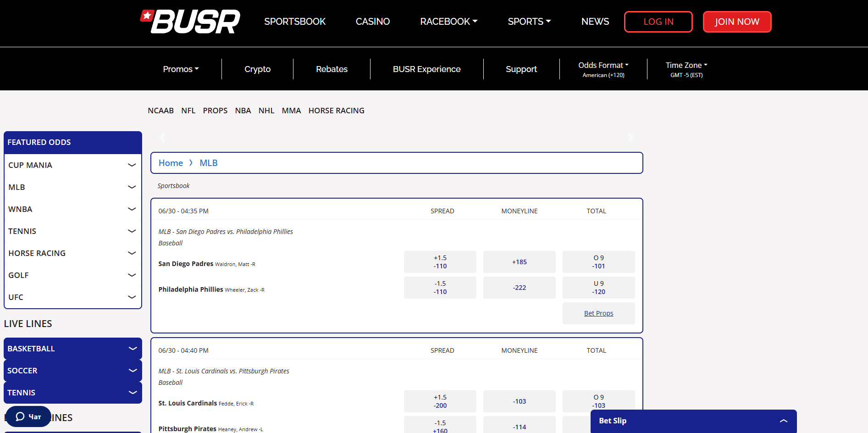Viewport: 868px width, 433px height.
Task: Open the Time Zone dropdown
Action: 686,69
